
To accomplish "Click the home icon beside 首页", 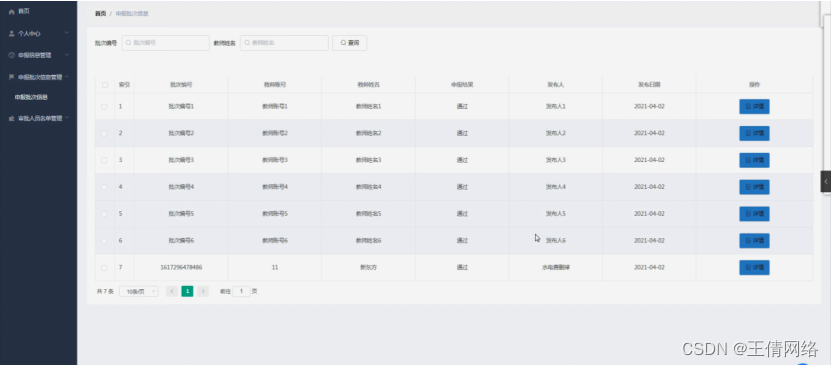I will (12, 12).
